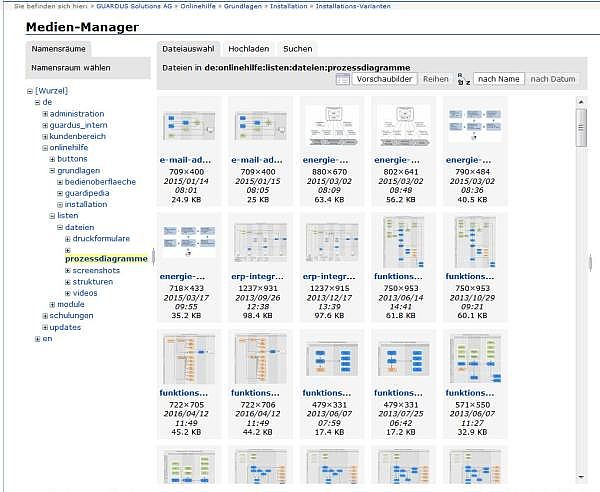Expand the en namespace node
The image size is (600, 492).
coord(37,339)
